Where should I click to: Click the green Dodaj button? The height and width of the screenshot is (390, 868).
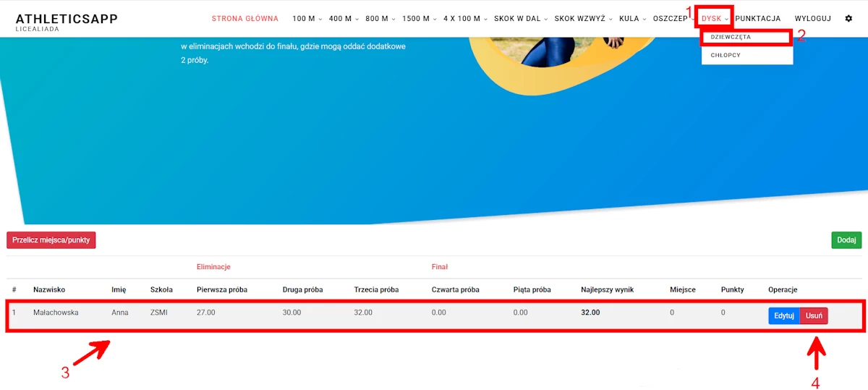846,240
